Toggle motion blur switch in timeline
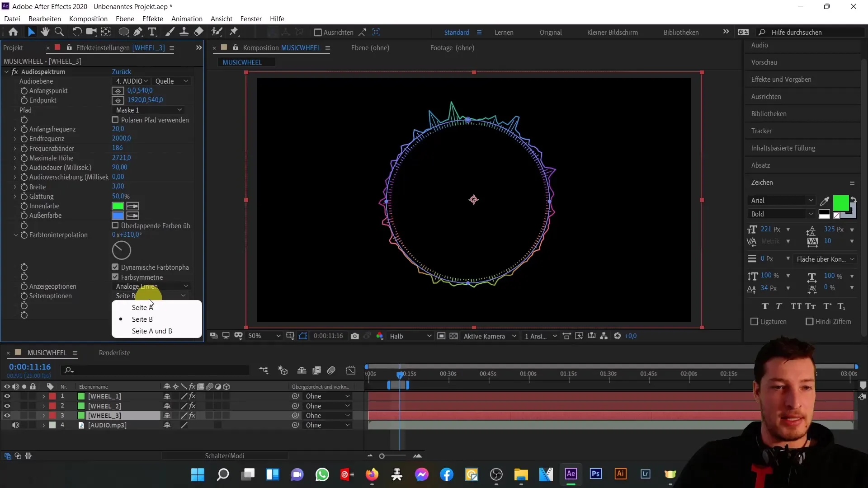The width and height of the screenshot is (868, 488). pos(331,371)
